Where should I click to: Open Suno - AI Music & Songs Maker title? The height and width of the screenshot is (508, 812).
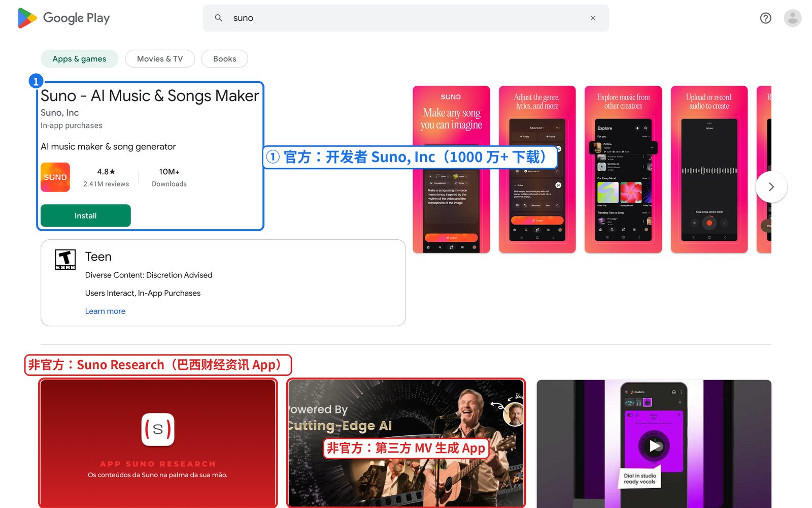pyautogui.click(x=150, y=96)
